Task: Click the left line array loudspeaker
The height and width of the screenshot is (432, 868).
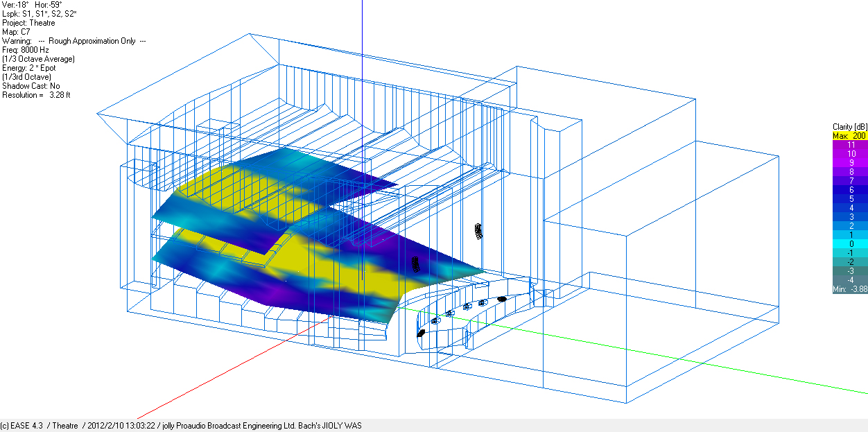Action: 415,265
